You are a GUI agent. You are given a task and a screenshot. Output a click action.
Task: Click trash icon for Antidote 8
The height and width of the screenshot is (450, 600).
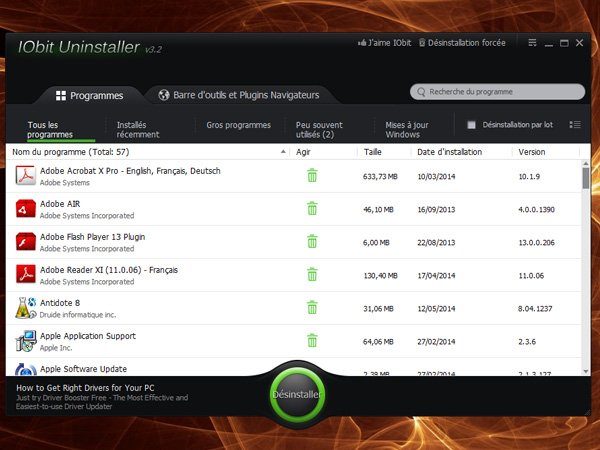click(x=312, y=308)
